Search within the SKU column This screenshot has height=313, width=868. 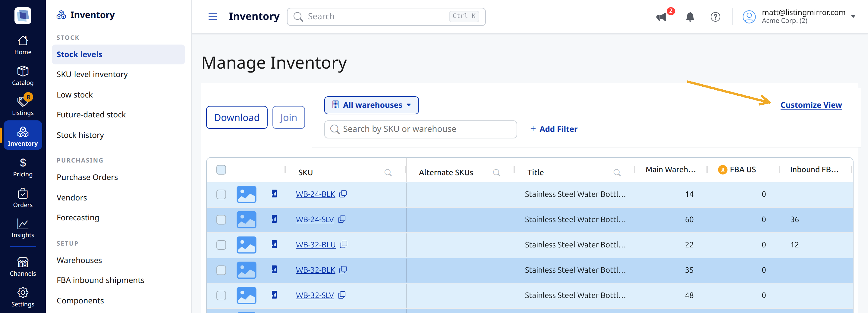(x=388, y=173)
